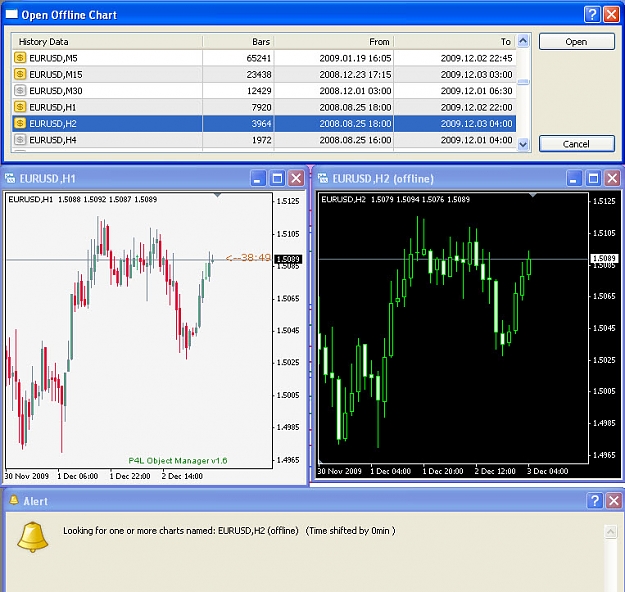Minimize the EURUSD,H2 offline chart window
625x592 pixels.
(x=574, y=178)
